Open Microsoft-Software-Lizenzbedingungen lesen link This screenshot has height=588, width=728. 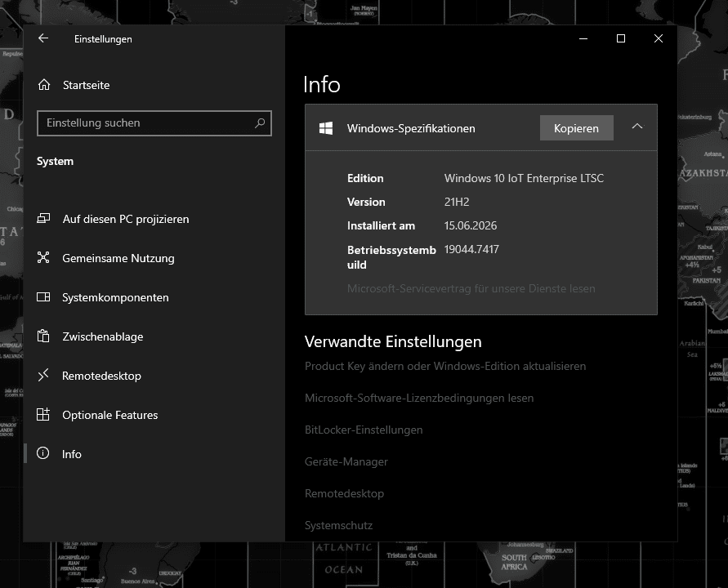(419, 398)
